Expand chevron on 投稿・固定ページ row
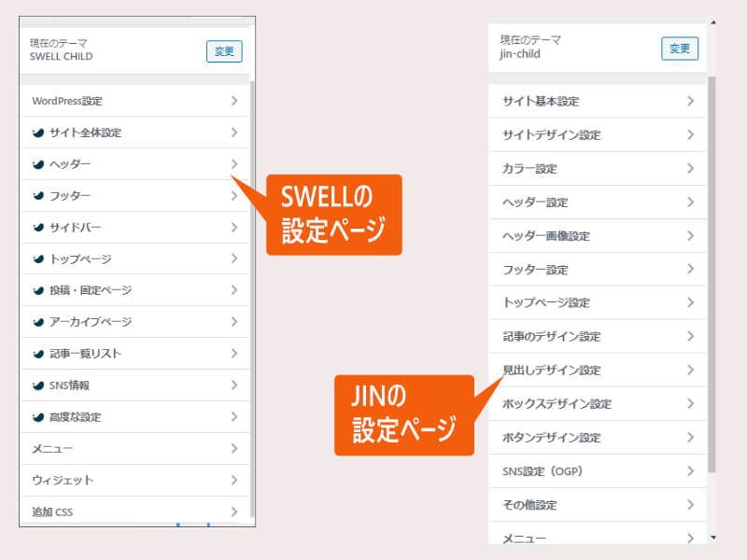747x560 pixels. (234, 290)
